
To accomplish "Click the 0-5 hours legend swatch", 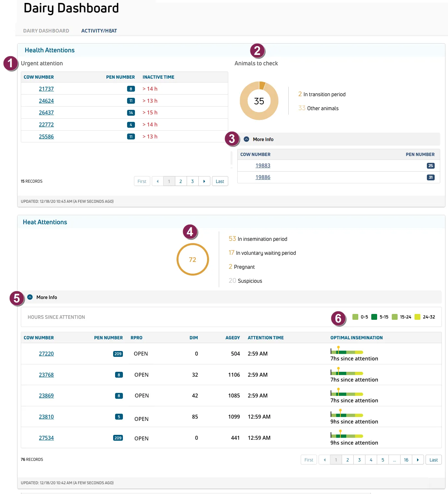I will pos(355,317).
